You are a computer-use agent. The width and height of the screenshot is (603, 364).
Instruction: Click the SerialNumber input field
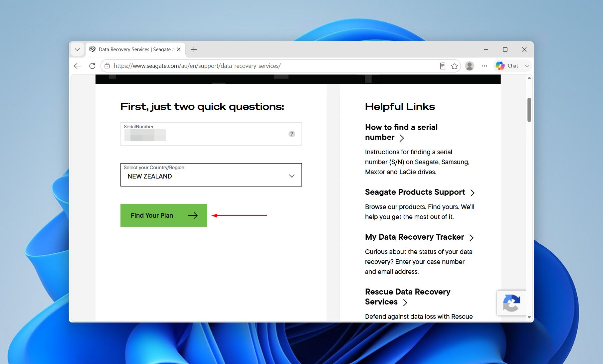[x=211, y=134]
